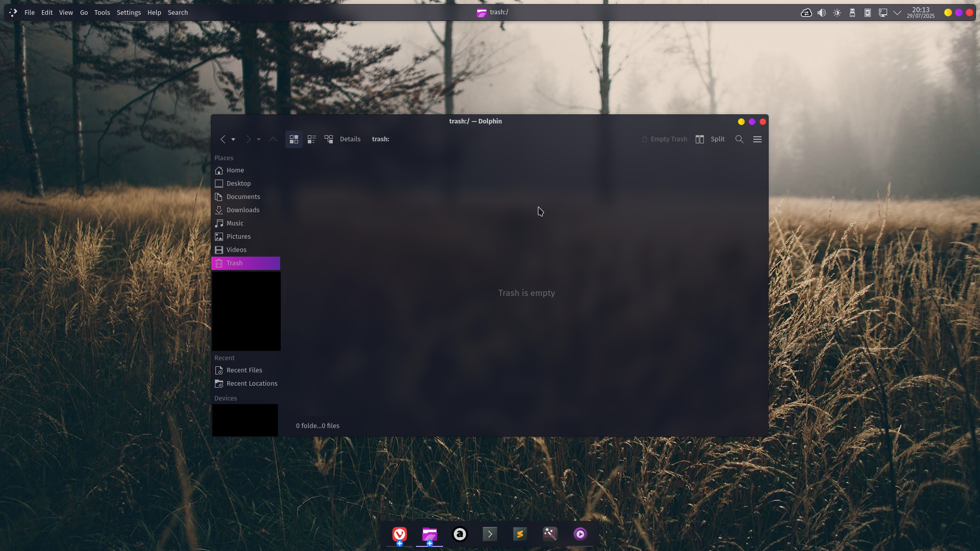Click the trash:/ title in the top panel
Screen dimensions: 980x551
(x=499, y=12)
